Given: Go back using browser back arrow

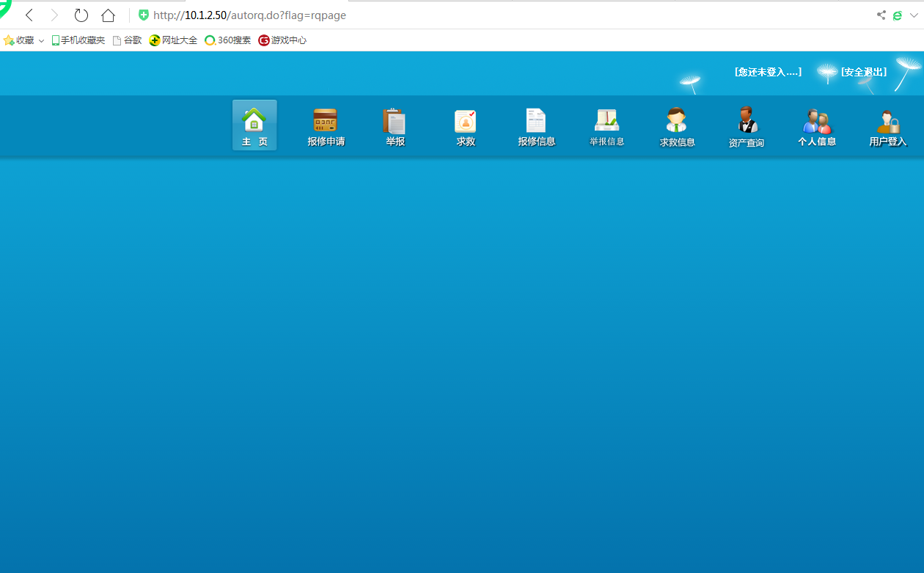Looking at the screenshot, I should pos(29,15).
